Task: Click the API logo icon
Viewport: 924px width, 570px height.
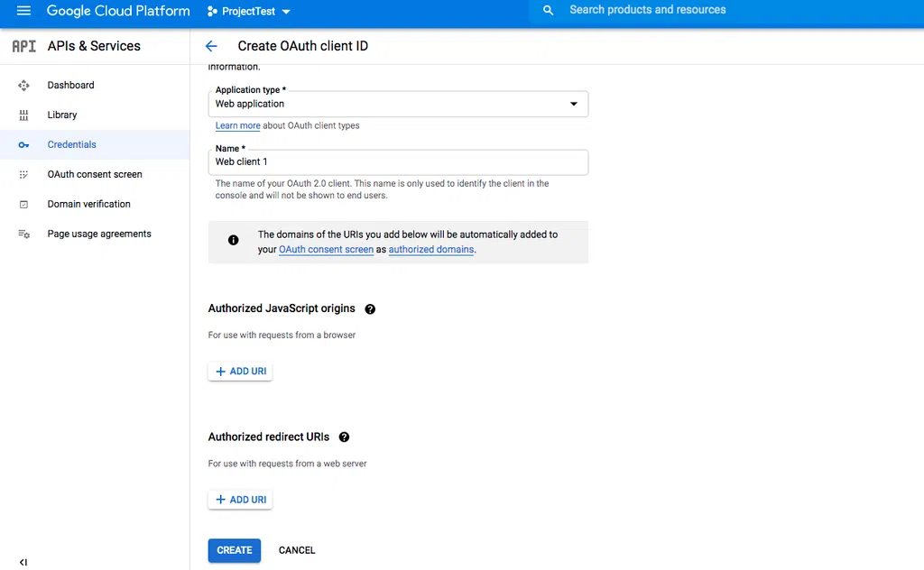Action: coord(24,46)
